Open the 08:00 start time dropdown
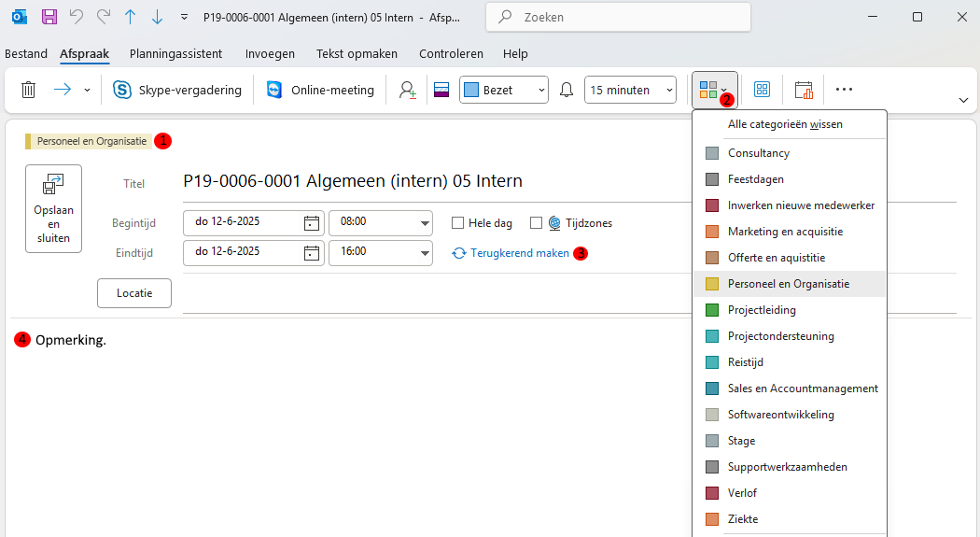This screenshot has width=980, height=537. coord(381,223)
